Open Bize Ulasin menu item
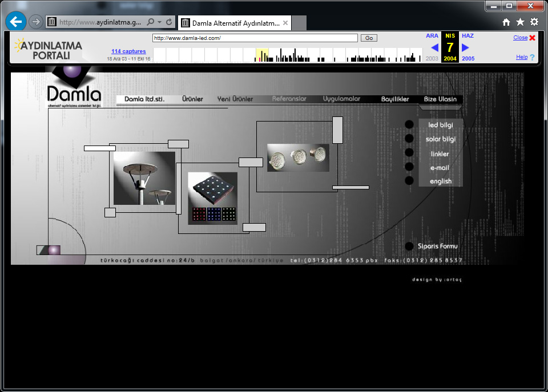548x392 pixels. [440, 99]
